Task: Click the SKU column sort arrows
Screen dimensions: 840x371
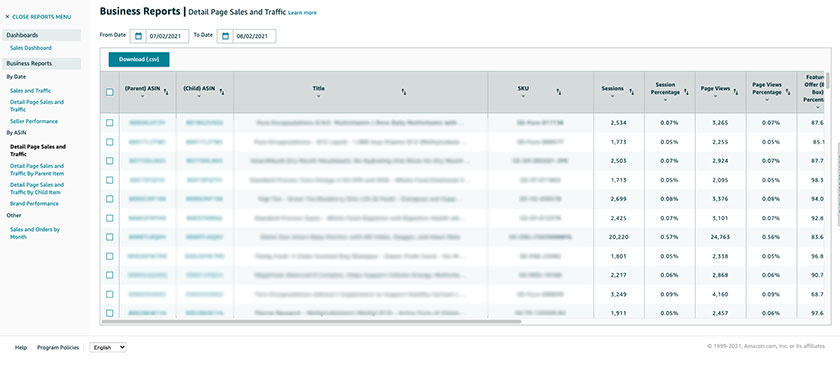Action: point(559,92)
